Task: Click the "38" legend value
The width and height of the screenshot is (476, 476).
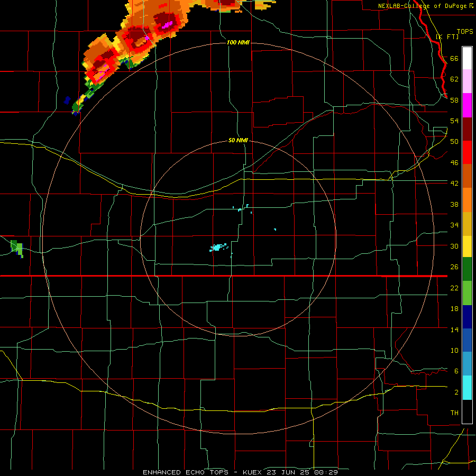Action: (454, 204)
